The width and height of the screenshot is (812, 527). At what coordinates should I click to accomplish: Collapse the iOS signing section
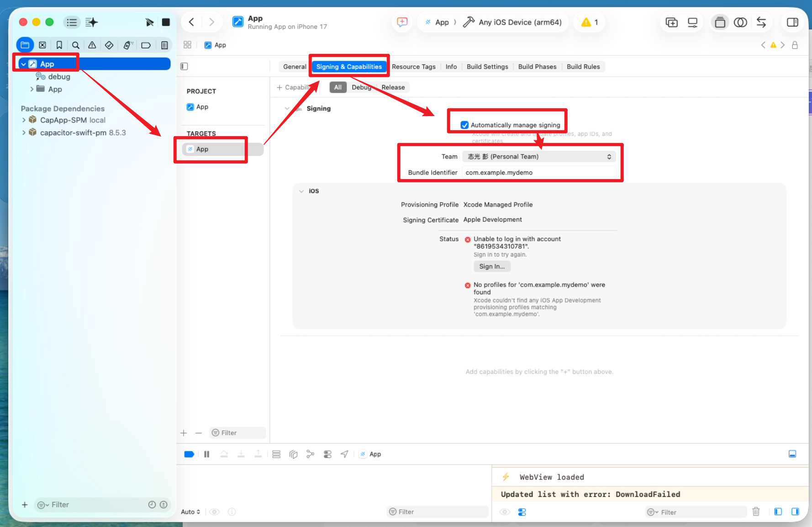[301, 191]
